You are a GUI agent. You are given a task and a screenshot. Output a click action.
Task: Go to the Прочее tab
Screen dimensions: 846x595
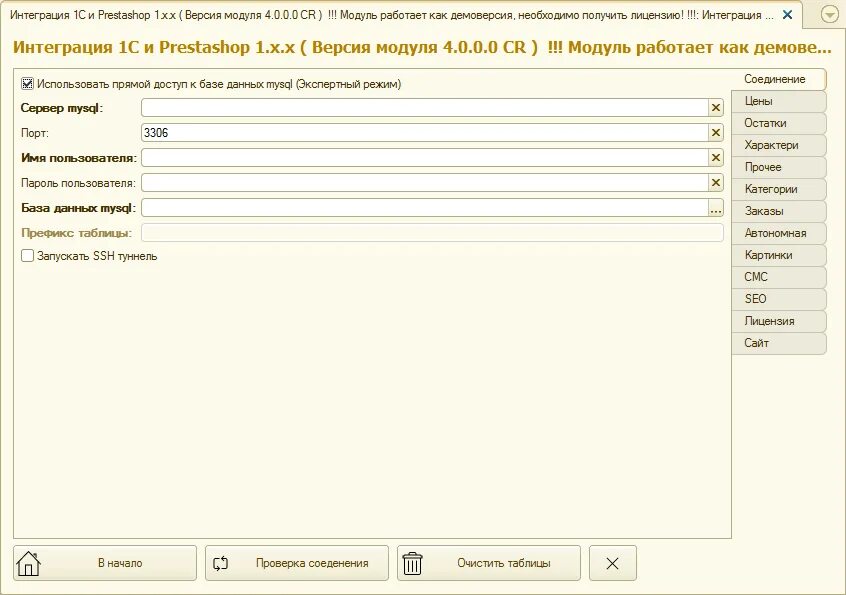pos(779,167)
